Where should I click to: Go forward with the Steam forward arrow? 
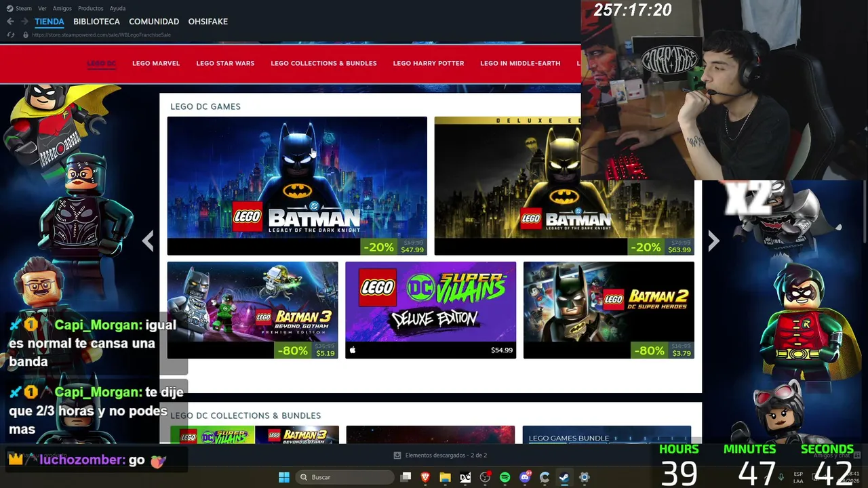coord(24,22)
